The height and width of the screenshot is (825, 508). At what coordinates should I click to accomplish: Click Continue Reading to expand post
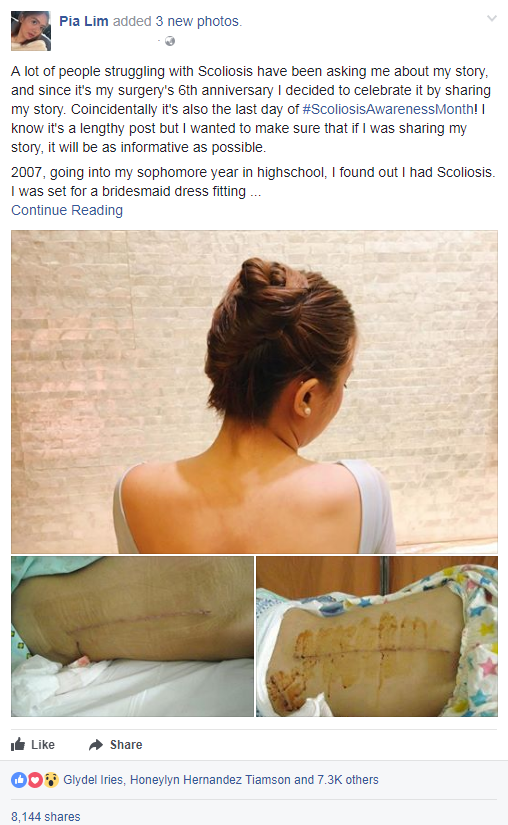point(67,210)
